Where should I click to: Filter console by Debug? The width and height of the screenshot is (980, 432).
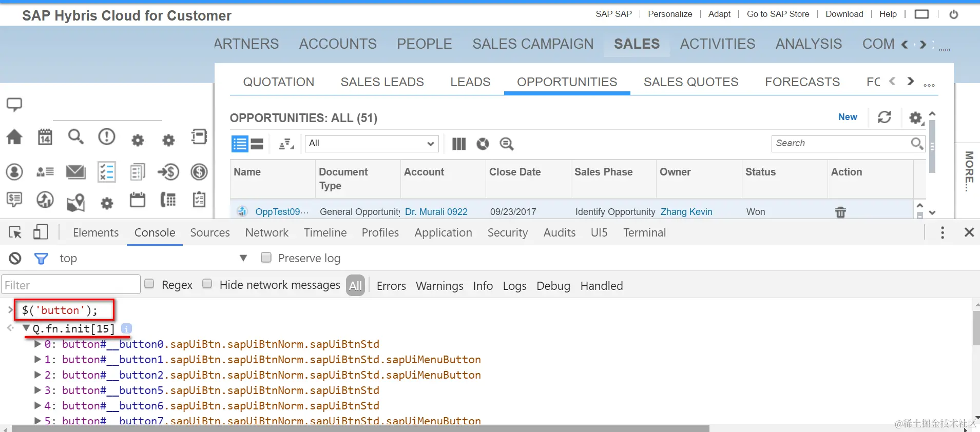(553, 286)
